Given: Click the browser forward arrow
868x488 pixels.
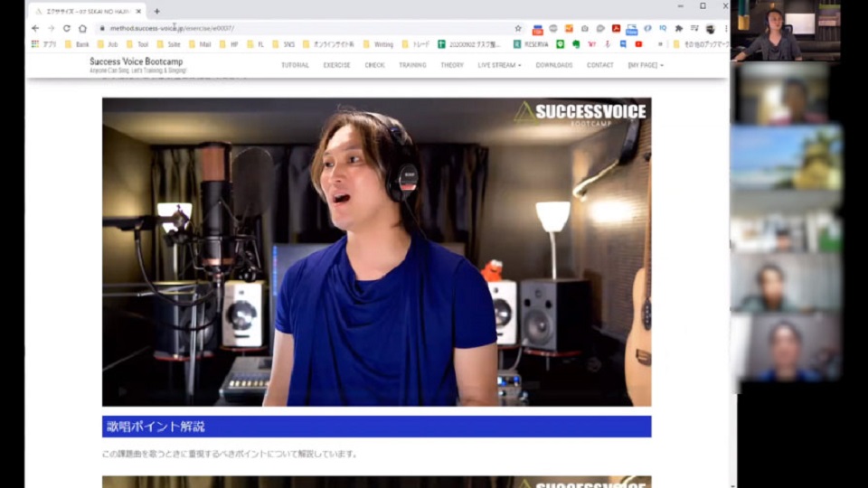Looking at the screenshot, I should click(51, 28).
